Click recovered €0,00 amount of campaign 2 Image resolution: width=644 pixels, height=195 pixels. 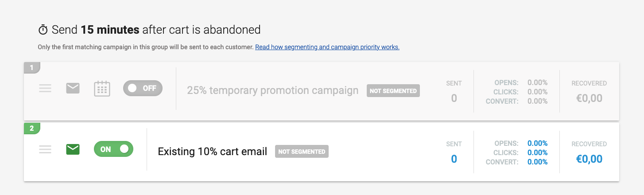(x=589, y=159)
